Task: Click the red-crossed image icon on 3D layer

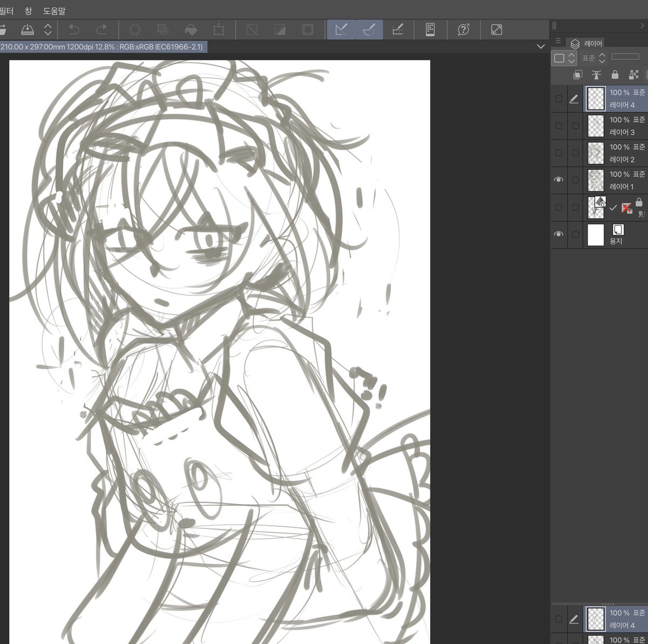Action: (x=626, y=208)
